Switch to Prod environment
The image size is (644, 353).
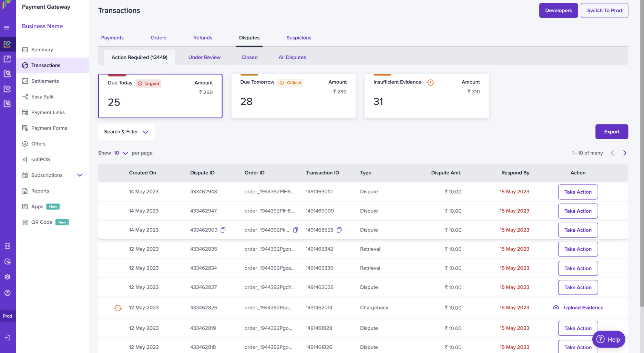coord(604,10)
